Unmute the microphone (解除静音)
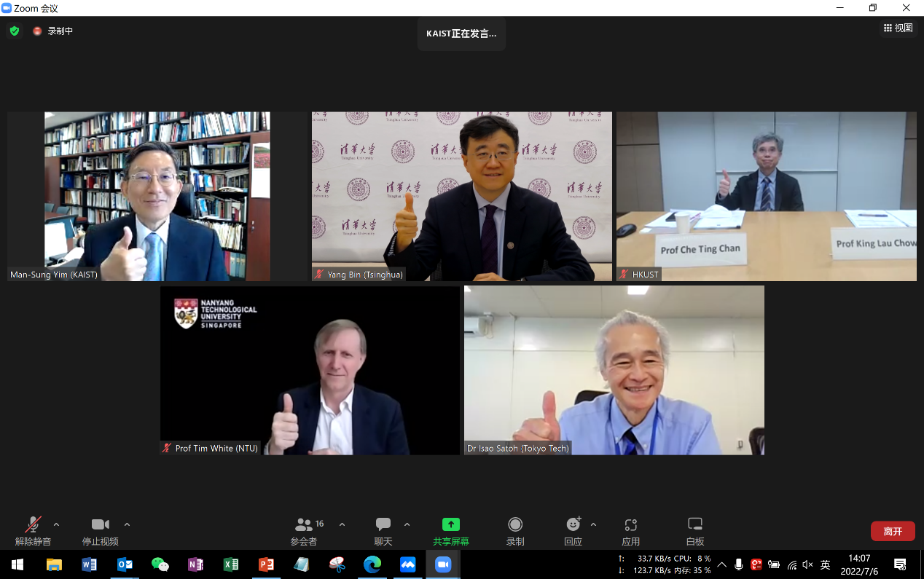 coord(33,530)
